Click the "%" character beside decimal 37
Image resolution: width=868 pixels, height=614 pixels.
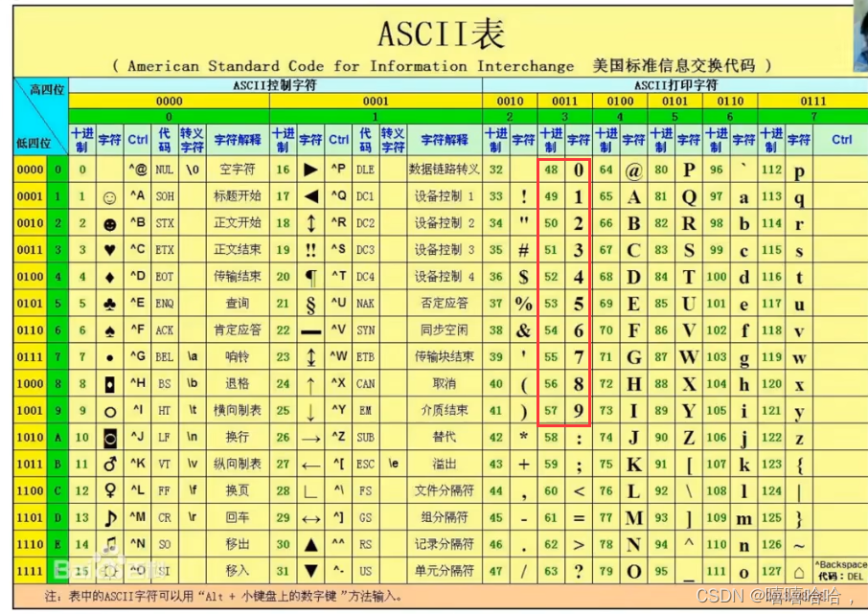click(x=523, y=304)
